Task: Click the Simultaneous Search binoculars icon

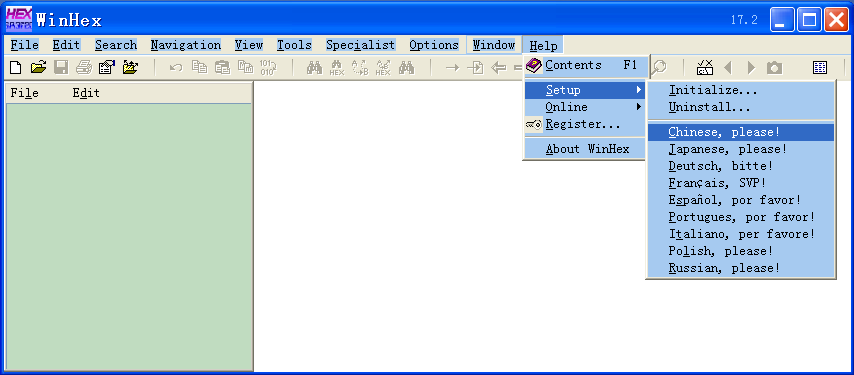Action: [406, 67]
